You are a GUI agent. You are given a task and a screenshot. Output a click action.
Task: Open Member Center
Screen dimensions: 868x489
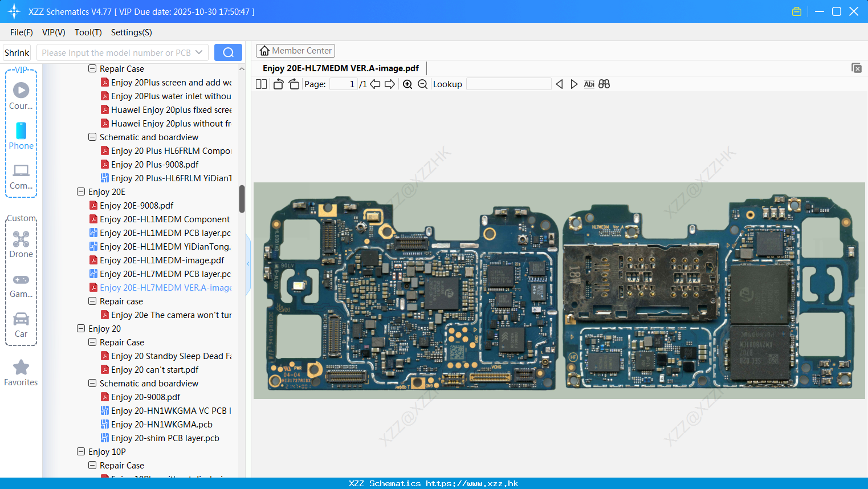pyautogui.click(x=295, y=51)
